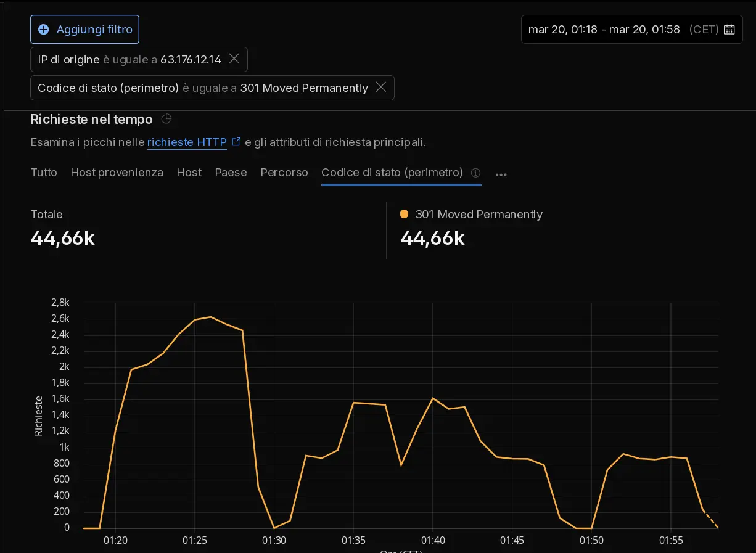Click pie chart icon beside Richieste nel tempo
This screenshot has height=553, width=756.
[166, 119]
